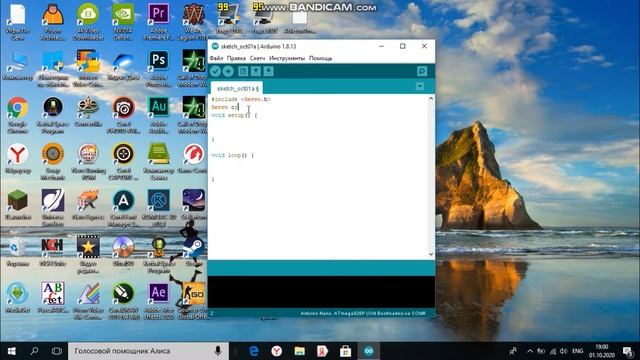
Task: Show hidden tray icons chevron
Action: (x=530, y=351)
